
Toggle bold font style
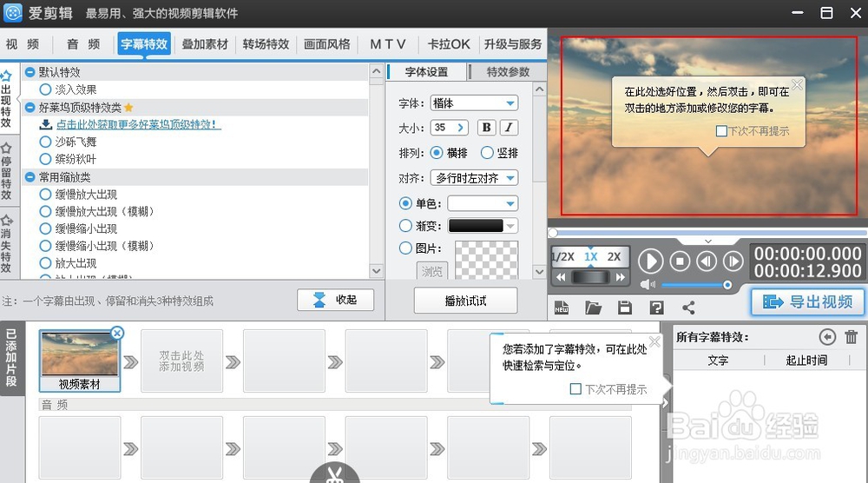[486, 128]
